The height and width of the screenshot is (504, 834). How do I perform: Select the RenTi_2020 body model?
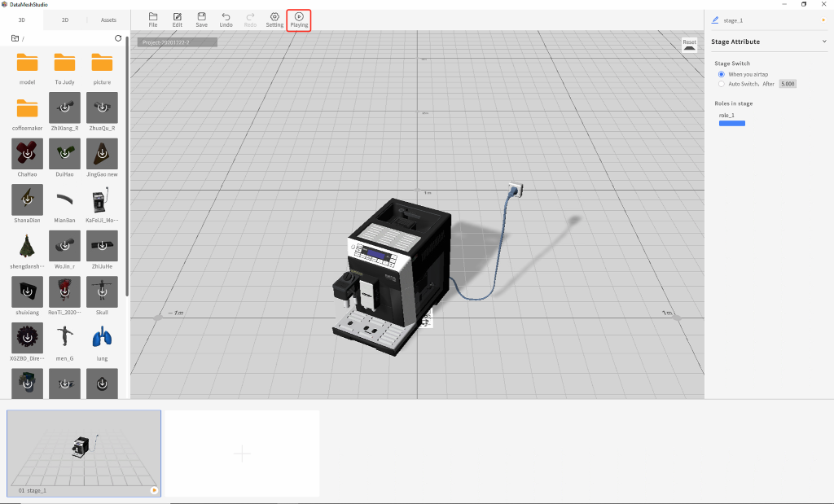[x=64, y=291]
